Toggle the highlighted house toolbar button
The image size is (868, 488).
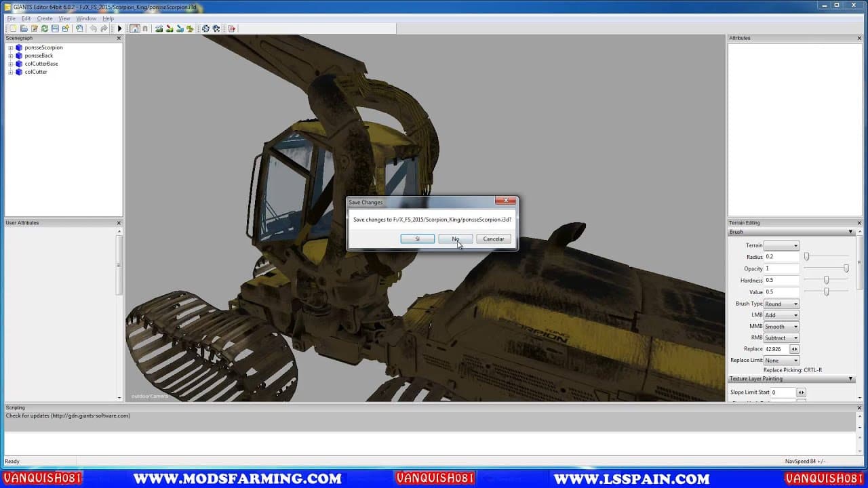tap(134, 28)
